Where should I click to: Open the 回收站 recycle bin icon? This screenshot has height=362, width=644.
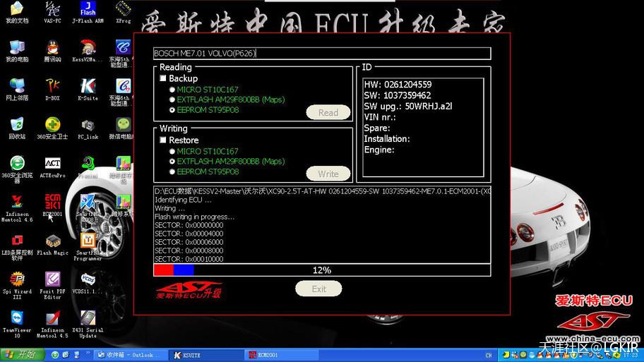coord(17,128)
